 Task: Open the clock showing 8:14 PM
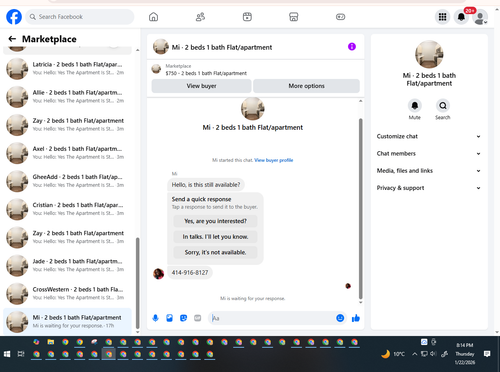click(465, 354)
